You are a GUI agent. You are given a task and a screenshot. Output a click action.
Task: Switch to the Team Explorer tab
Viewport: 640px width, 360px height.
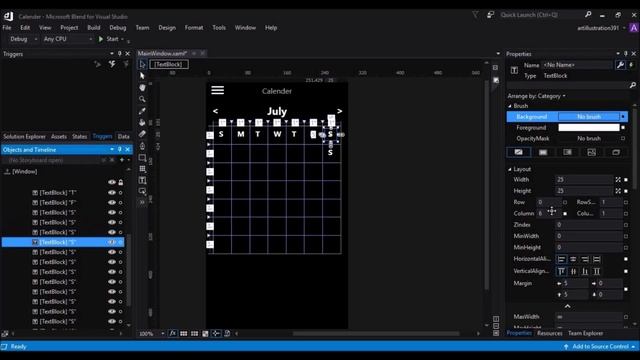coord(585,333)
